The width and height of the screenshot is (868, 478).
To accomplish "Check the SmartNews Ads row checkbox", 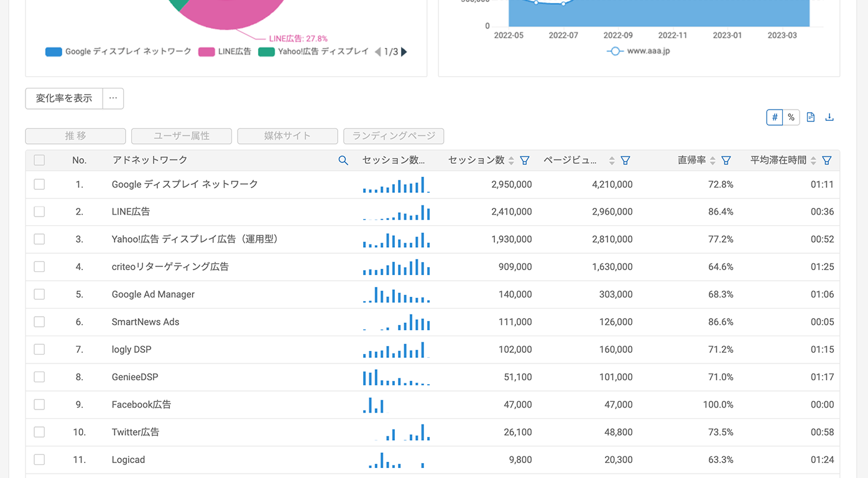I will 39,322.
